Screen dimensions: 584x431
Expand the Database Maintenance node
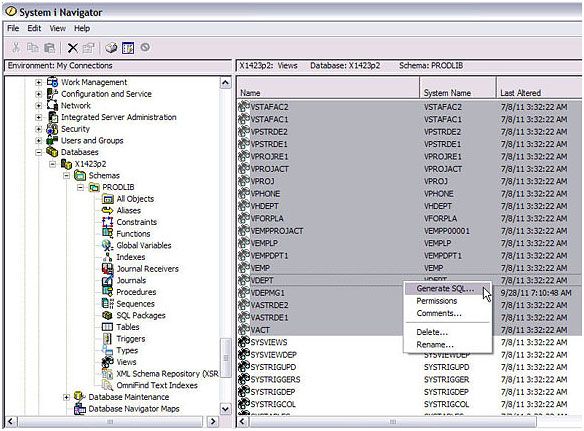[66, 397]
